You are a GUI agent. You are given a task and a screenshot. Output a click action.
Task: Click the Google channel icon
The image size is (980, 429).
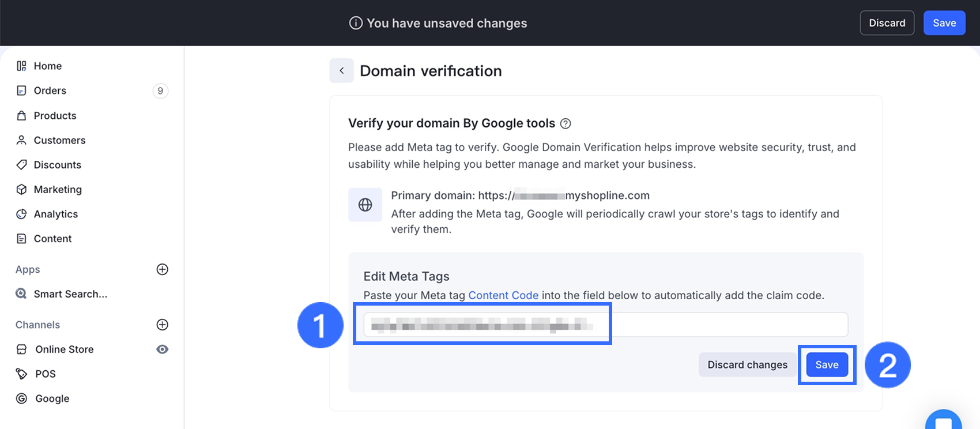(x=21, y=398)
